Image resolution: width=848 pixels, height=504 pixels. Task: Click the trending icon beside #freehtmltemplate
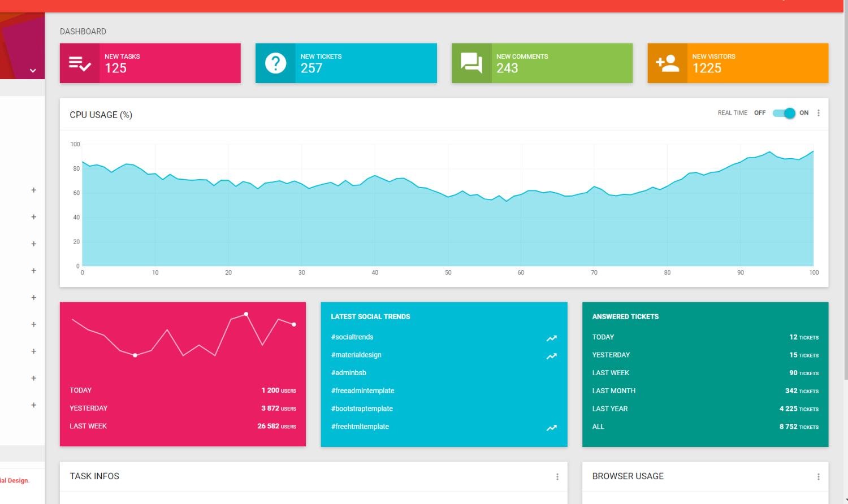551,428
